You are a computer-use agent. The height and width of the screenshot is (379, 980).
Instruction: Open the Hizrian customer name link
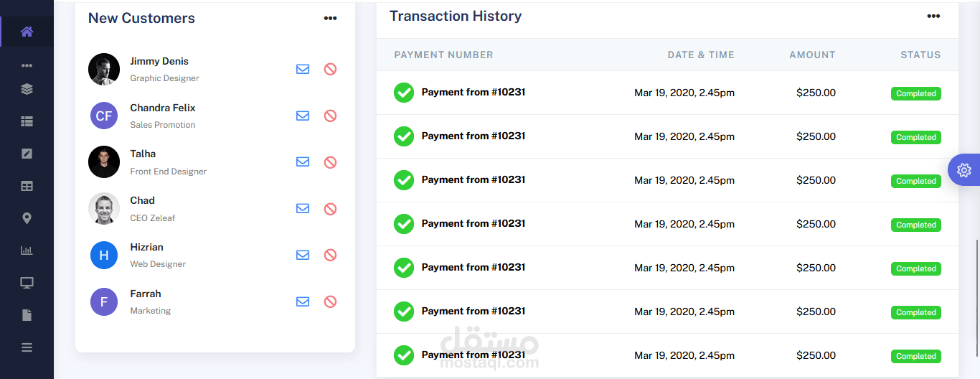(146, 247)
